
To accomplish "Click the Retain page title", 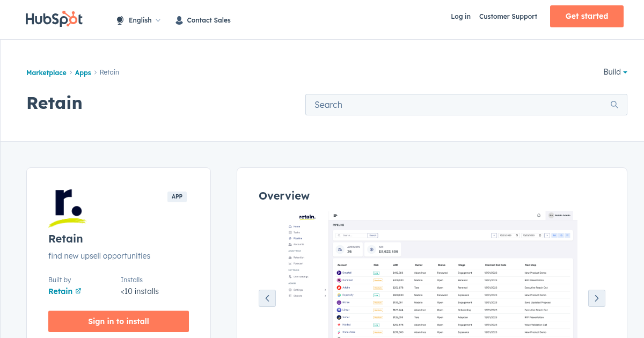I will (x=54, y=103).
